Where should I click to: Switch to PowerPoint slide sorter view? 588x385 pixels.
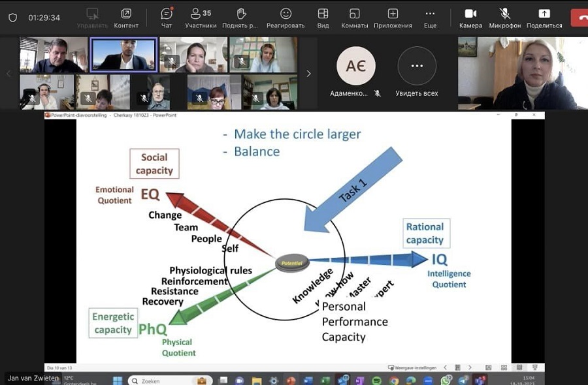pyautogui.click(x=504, y=367)
